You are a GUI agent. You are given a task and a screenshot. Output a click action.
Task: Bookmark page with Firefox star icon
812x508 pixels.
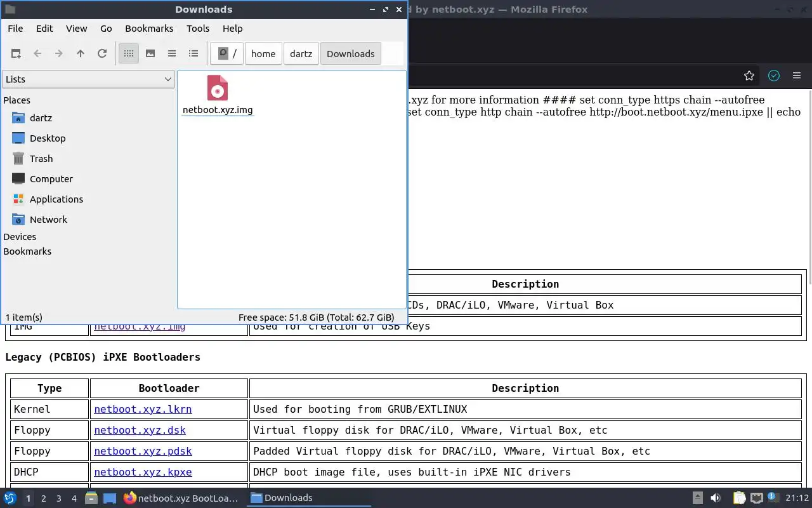click(749, 76)
